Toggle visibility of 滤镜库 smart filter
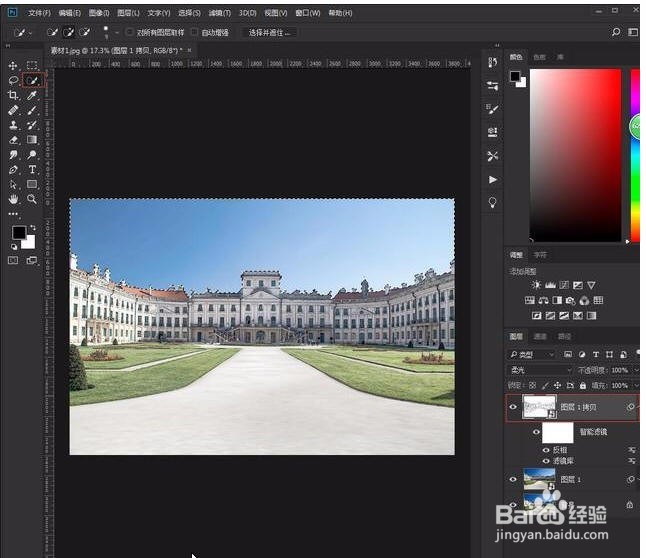 546,461
